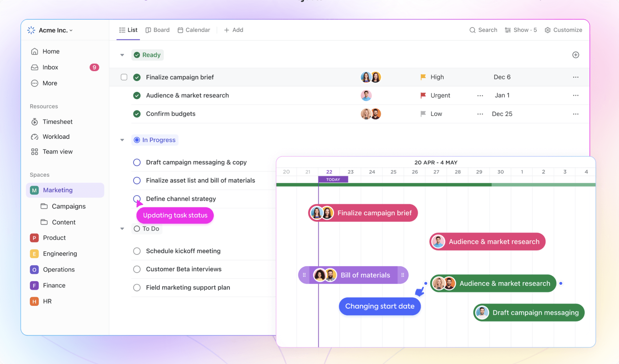Toggle status circle for Schedule kickoff meeting

tap(137, 251)
